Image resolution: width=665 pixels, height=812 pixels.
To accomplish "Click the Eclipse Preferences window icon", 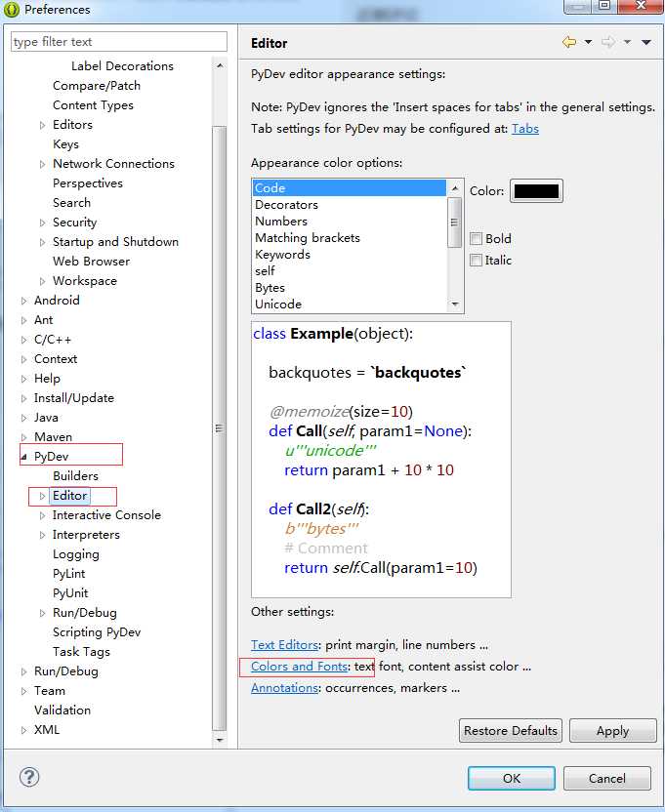I will (x=12, y=10).
